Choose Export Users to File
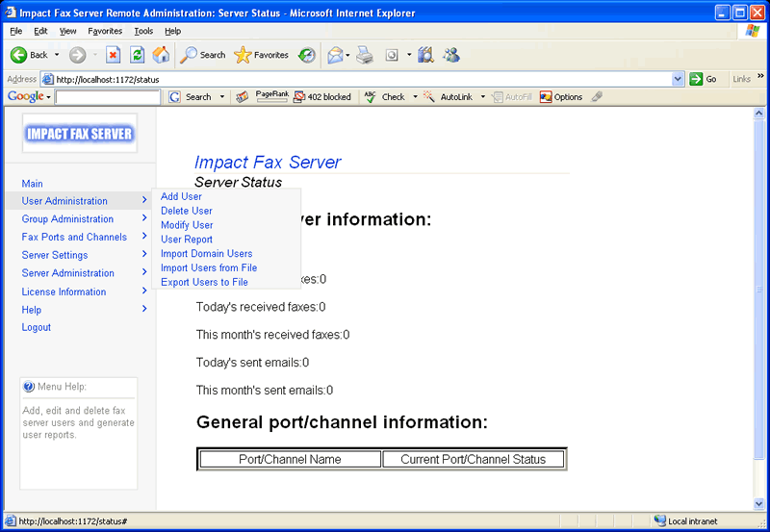This screenshot has width=770, height=532. coord(204,282)
